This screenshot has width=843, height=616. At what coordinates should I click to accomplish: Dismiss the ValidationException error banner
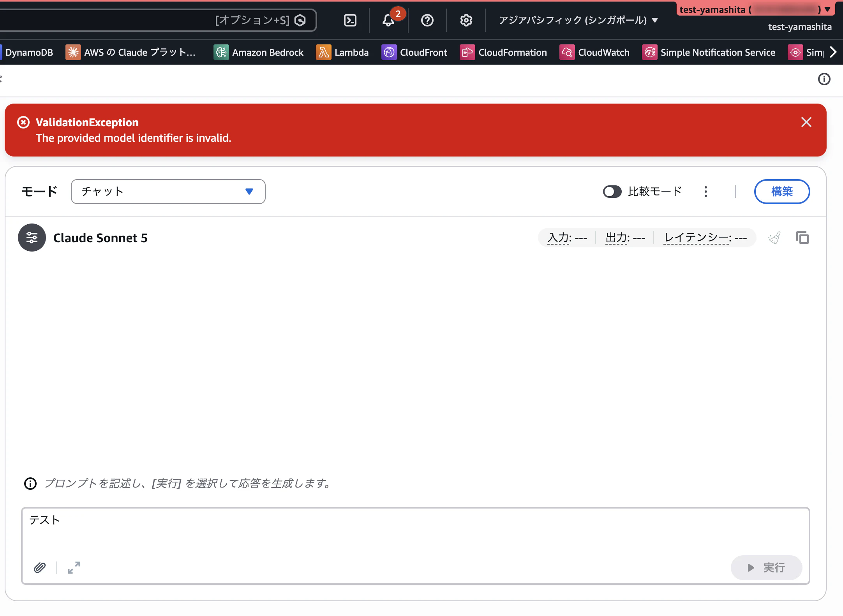pyautogui.click(x=806, y=122)
